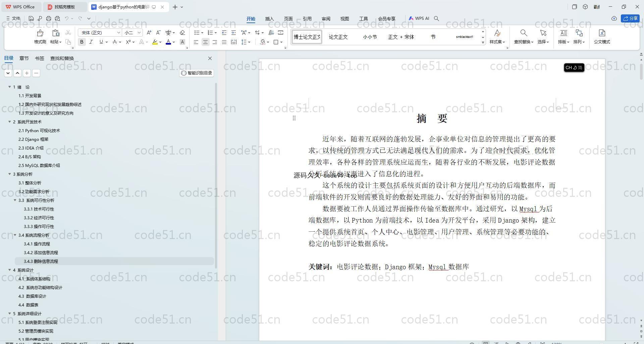Viewport: 644px width, 344px height.
Task: Switch to the 审阅 ribbon tab
Action: 326,19
